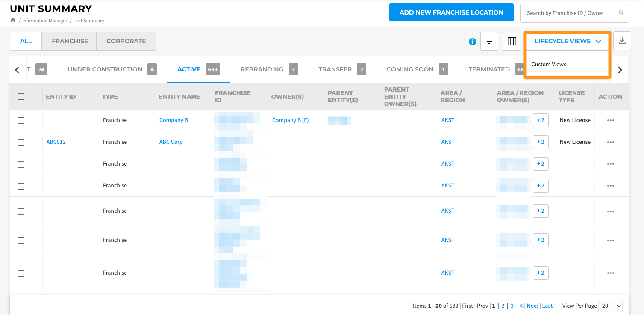Screen dimensions: 644x315
Task: Check the checkbox on the ABC Corp row
Action: (x=21, y=142)
